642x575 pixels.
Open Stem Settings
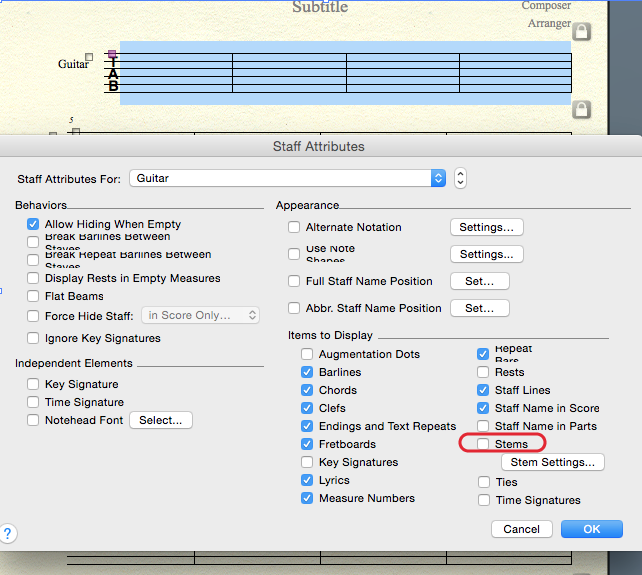(552, 462)
